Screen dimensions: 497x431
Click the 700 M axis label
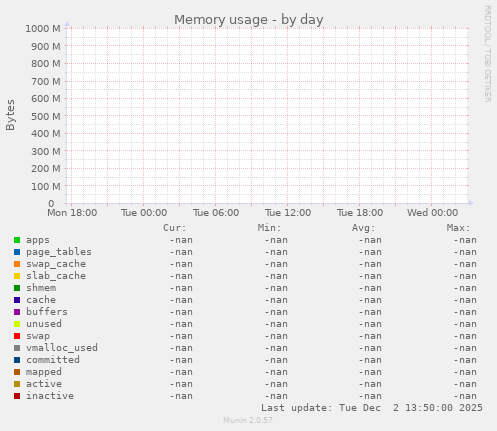click(x=46, y=81)
